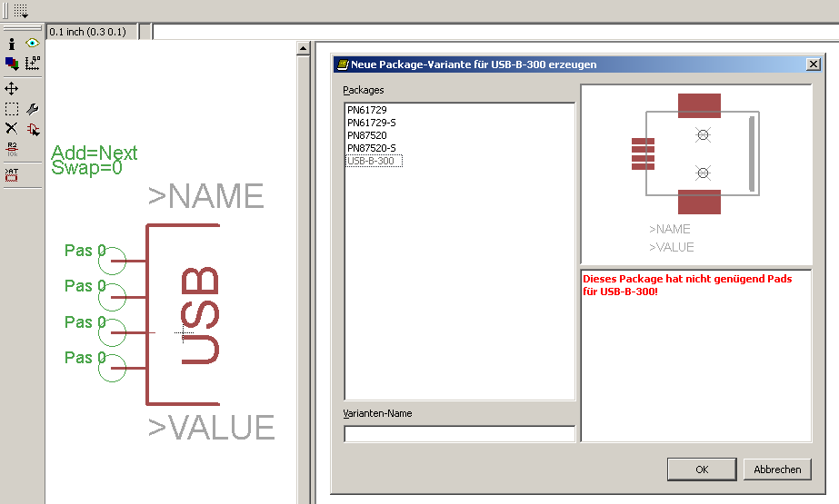
Task: Select the Info tool
Action: click(x=12, y=44)
